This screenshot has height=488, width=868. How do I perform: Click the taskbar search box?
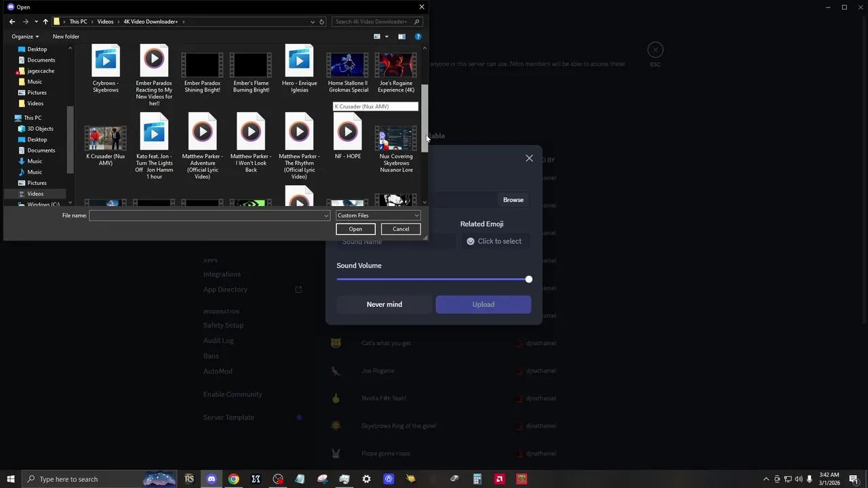[x=100, y=479]
